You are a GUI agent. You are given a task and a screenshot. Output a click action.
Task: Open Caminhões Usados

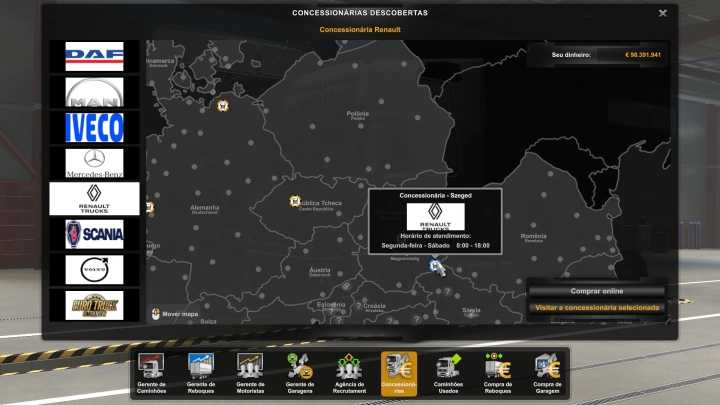448,373
